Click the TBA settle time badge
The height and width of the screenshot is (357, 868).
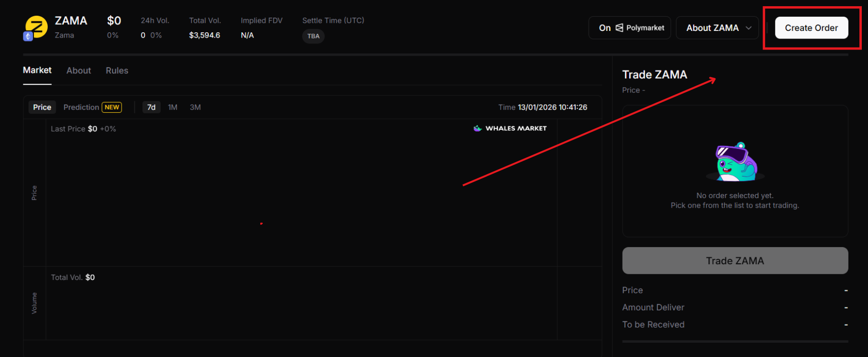click(313, 36)
